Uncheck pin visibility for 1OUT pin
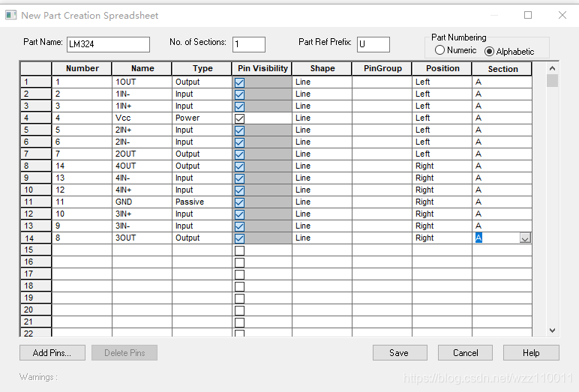The width and height of the screenshot is (579, 392). click(x=240, y=82)
